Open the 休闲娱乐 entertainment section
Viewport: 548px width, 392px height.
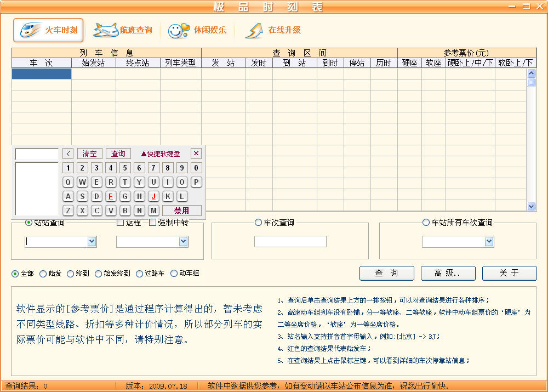click(197, 30)
